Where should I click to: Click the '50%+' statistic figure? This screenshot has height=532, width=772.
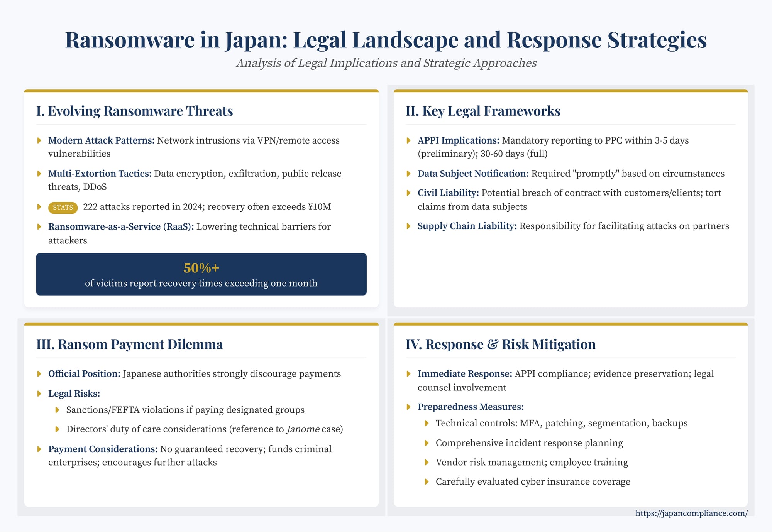point(201,268)
